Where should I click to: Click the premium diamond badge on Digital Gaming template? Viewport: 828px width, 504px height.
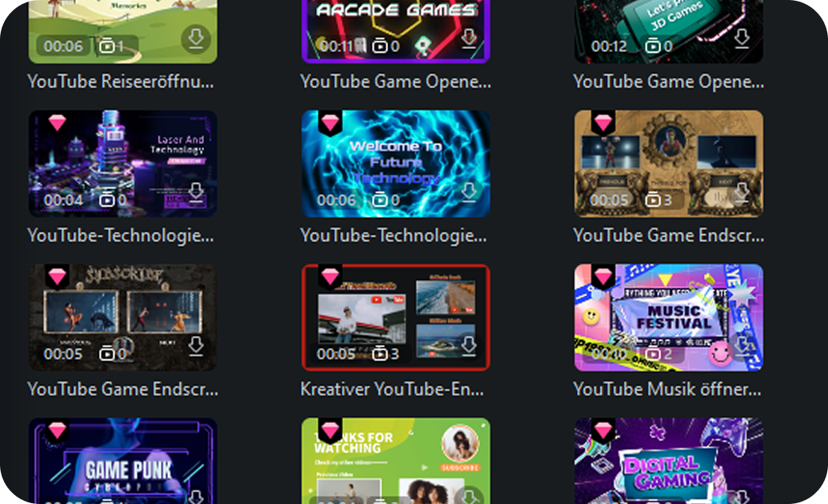pos(602,431)
